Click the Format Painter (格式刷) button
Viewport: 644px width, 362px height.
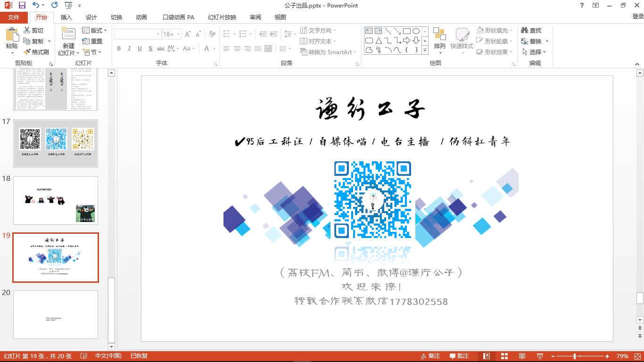tap(36, 52)
